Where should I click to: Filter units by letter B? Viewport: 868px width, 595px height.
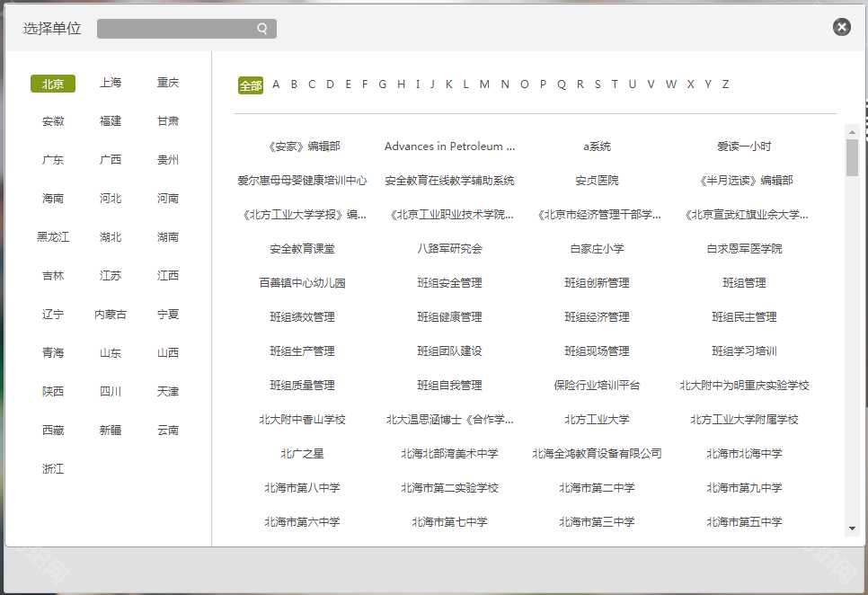coord(294,84)
